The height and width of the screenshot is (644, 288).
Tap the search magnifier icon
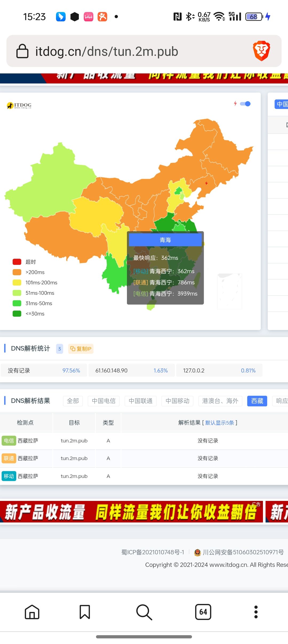click(x=144, y=612)
